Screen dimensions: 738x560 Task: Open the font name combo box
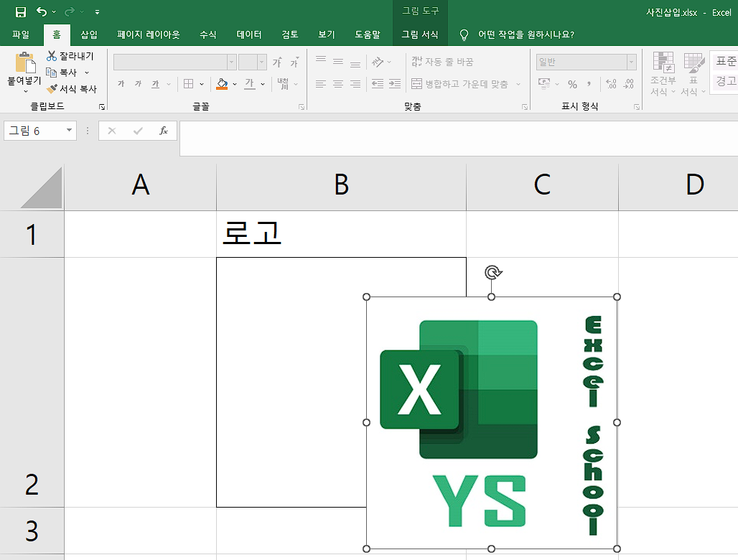click(x=174, y=62)
